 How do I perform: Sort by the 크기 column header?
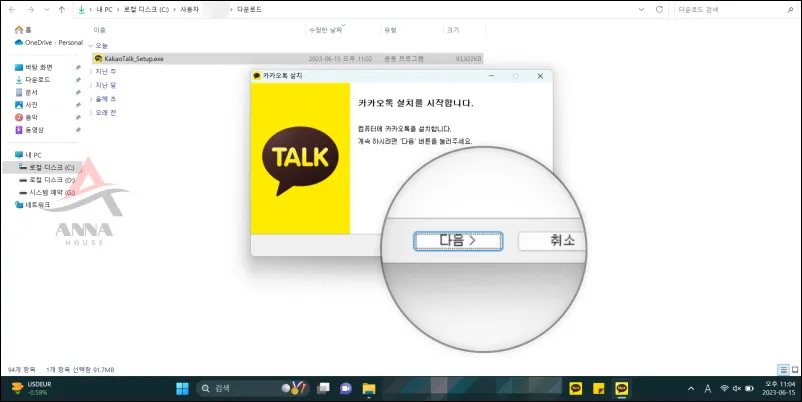(453, 30)
